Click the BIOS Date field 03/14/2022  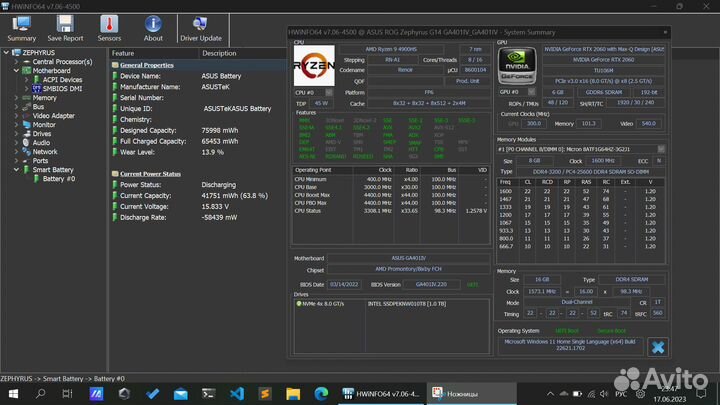[x=344, y=285]
